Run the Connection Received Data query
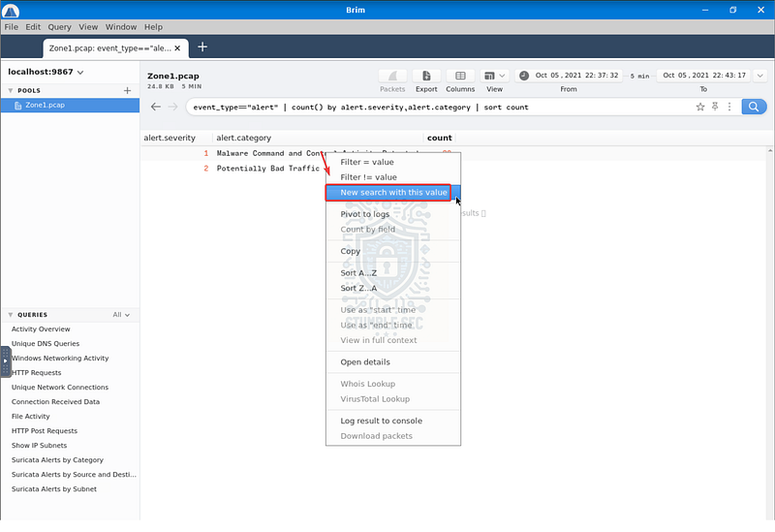Screen dimensions: 775x532 pyautogui.click(x=55, y=402)
